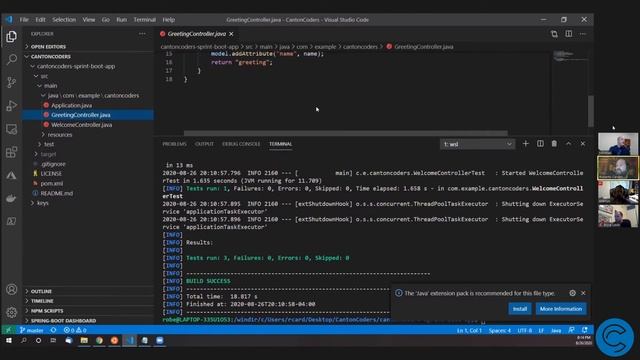Kill the terminal with trash icon
The image size is (640, 360).
[x=554, y=144]
